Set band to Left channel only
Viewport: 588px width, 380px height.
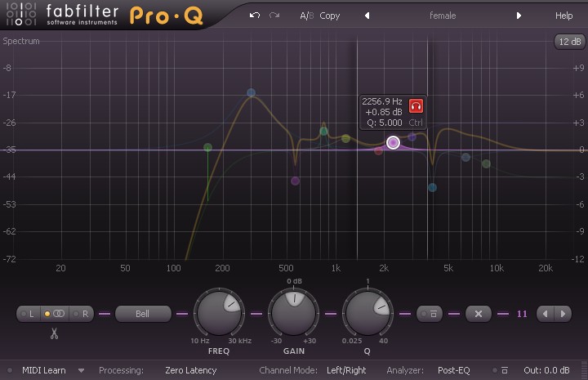coord(28,314)
